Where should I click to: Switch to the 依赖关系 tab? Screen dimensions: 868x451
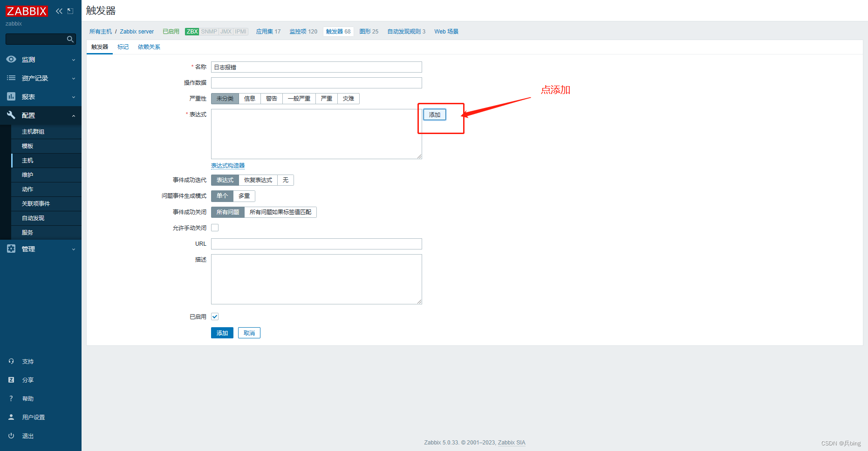click(x=149, y=47)
